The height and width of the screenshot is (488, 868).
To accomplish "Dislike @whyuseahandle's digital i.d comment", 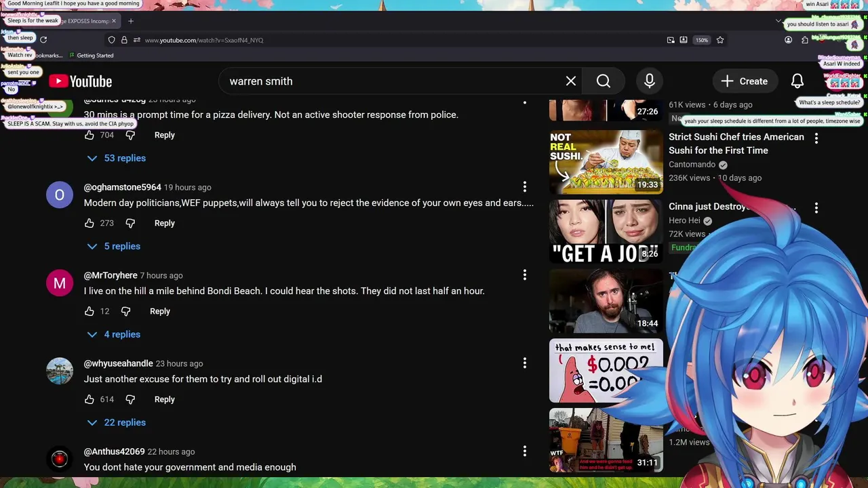I will tap(130, 399).
